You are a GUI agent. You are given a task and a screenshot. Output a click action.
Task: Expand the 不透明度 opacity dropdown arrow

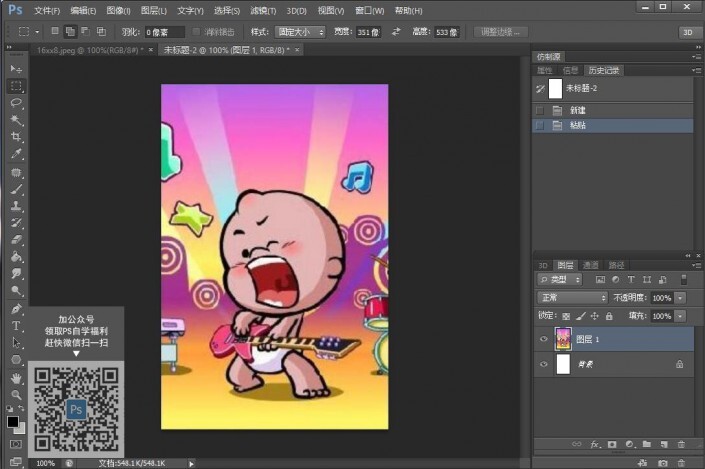[x=681, y=298]
